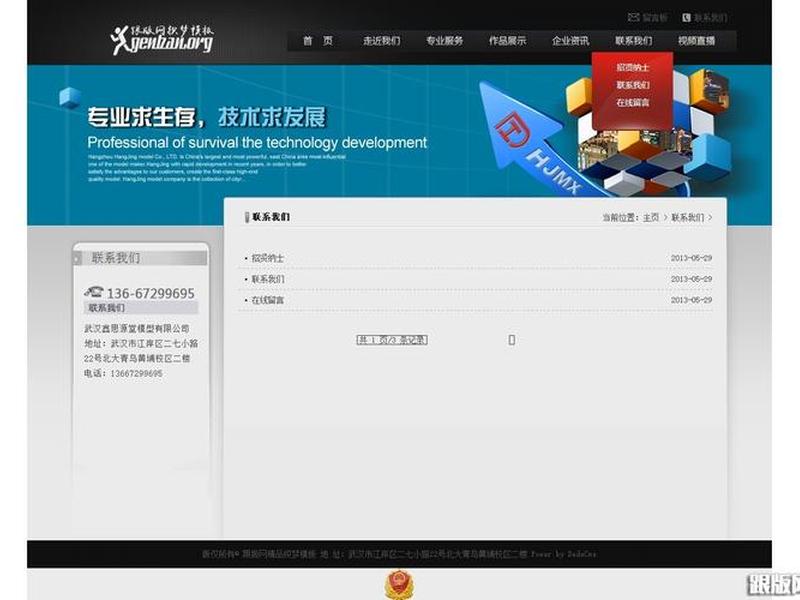Select 在线留言 in the red dropdown menu

[633, 103]
